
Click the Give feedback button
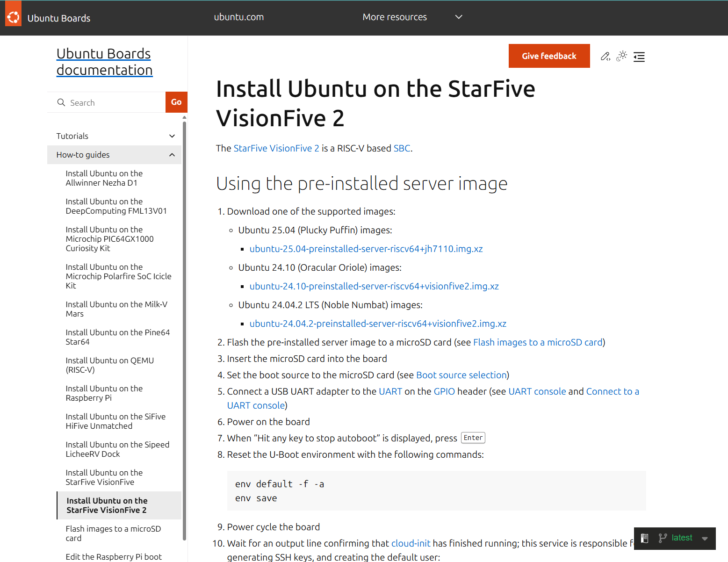click(549, 56)
